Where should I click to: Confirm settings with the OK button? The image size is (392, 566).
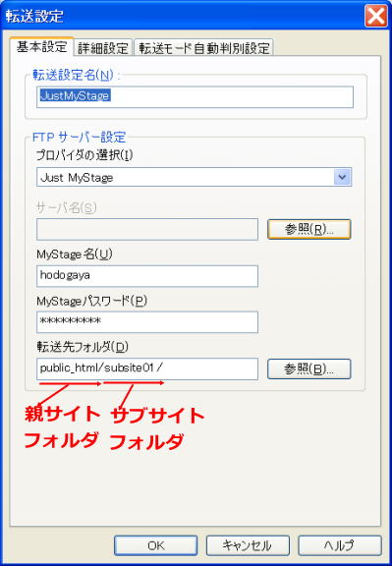(156, 545)
